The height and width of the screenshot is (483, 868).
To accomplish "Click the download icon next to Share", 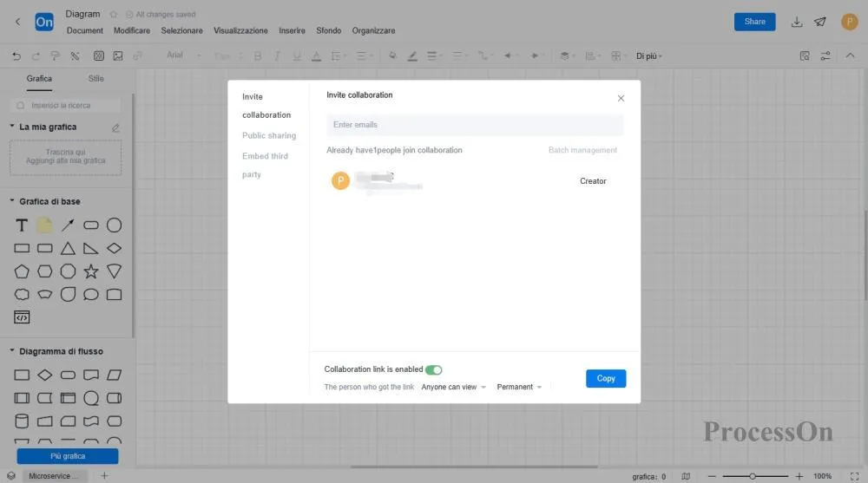I will tap(796, 22).
